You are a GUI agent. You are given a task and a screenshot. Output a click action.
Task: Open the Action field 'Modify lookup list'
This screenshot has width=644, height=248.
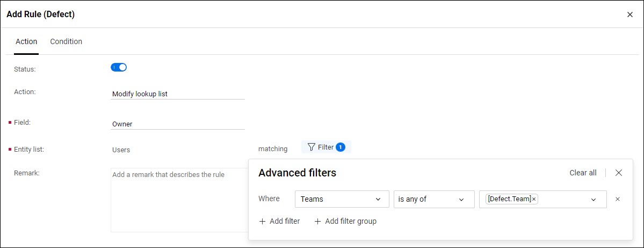177,94
